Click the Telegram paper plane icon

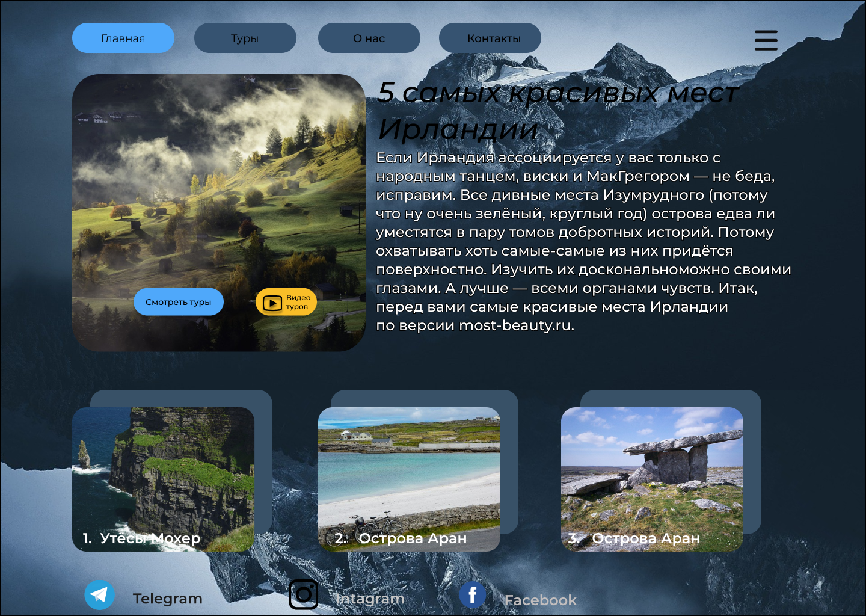[x=99, y=595]
